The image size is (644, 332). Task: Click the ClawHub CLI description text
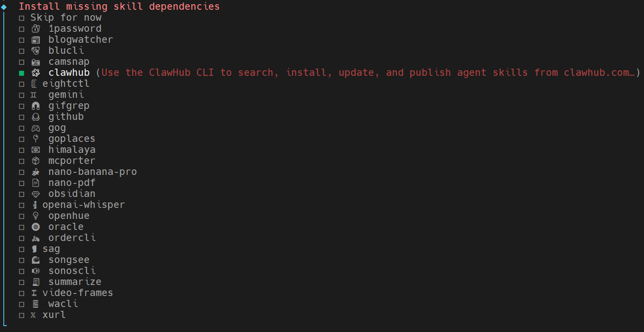(368, 72)
